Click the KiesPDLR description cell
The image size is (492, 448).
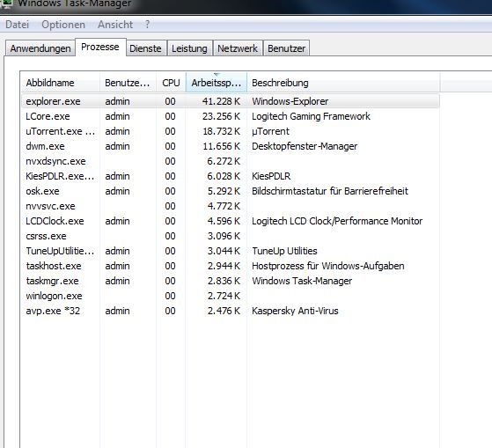(271, 176)
